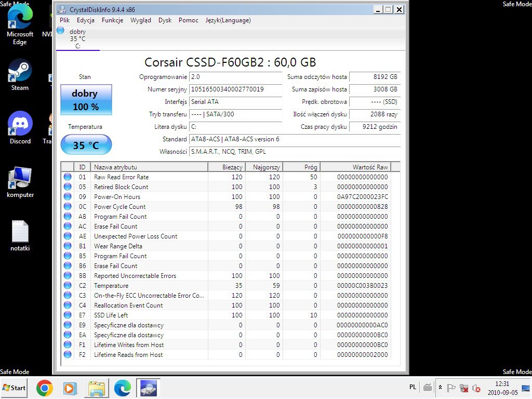This screenshot has height=399, width=532.
Task: Select the AC Erase Fail Count attribute name
Action: pyautogui.click(x=116, y=227)
